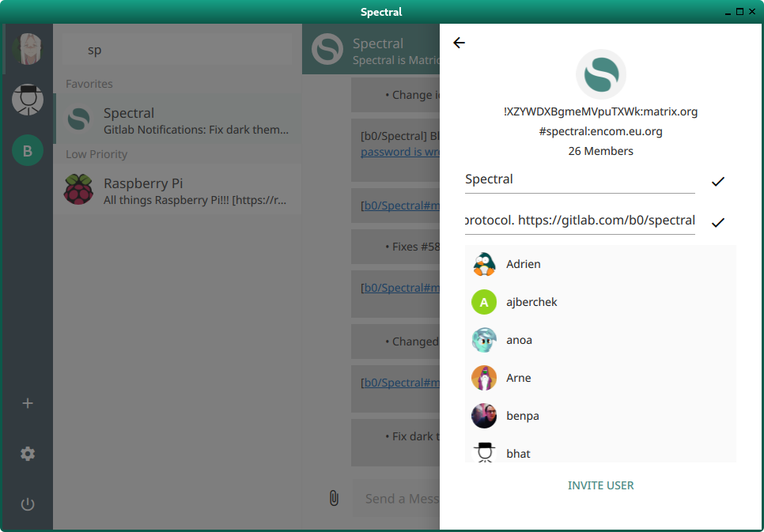Edit the room name field containing Spectral
Screen dimensions: 764x532
pyautogui.click(x=579, y=179)
